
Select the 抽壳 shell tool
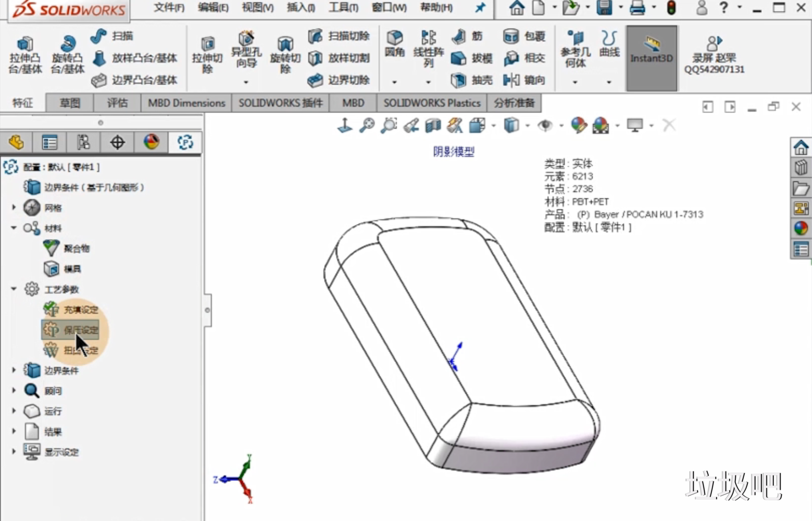pyautogui.click(x=472, y=80)
